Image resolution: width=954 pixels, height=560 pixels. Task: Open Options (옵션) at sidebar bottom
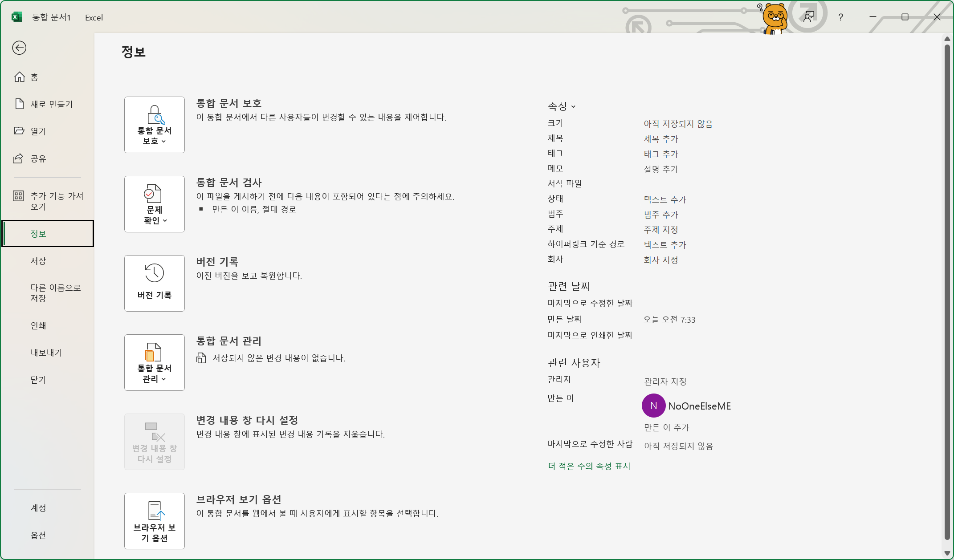click(38, 535)
